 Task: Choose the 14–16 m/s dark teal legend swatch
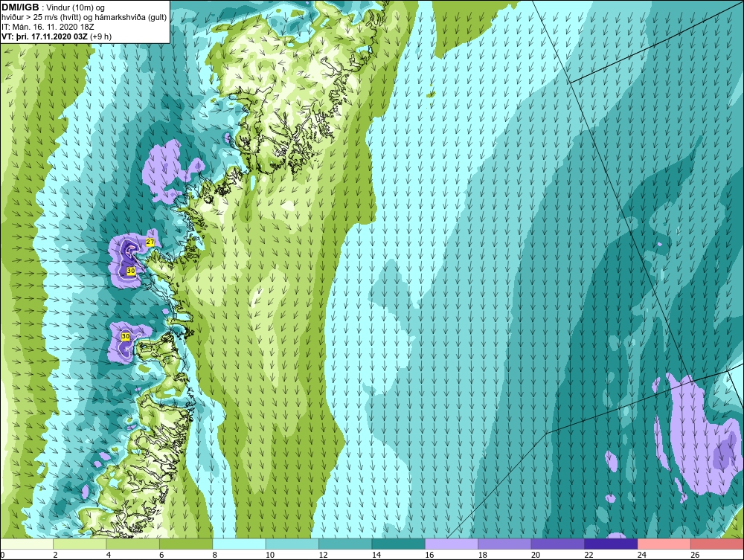click(x=399, y=544)
